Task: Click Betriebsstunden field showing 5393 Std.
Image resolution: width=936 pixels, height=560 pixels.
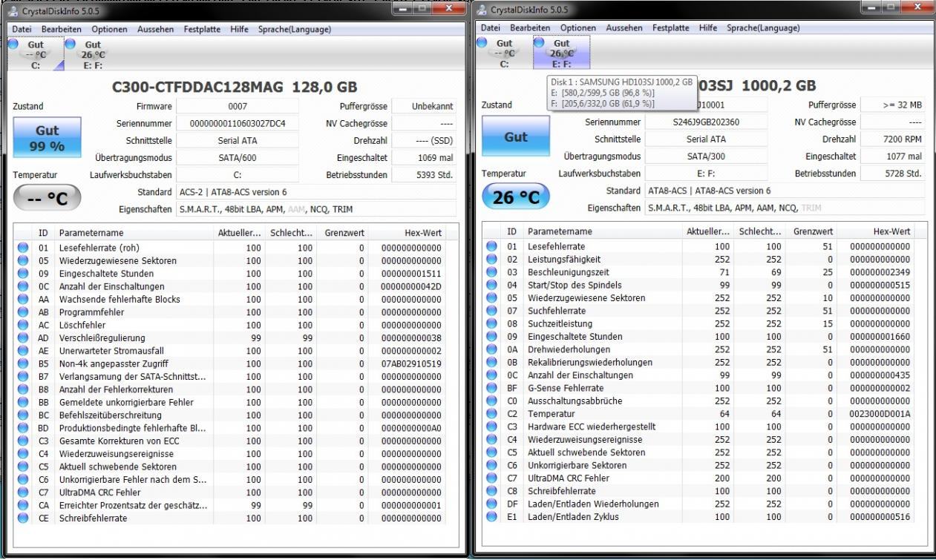Action: click(424, 175)
